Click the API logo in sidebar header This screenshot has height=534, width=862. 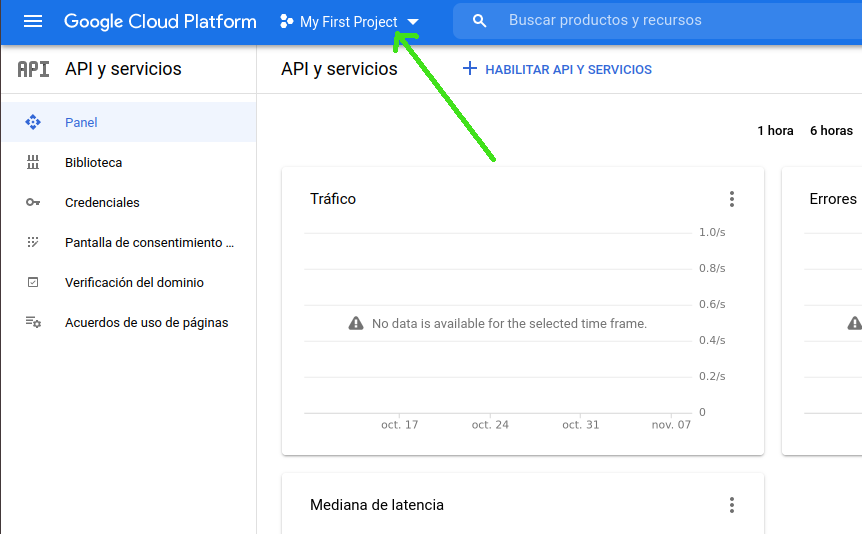click(33, 69)
